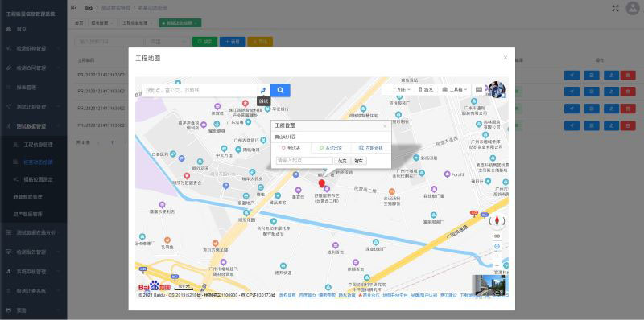Click the fullscreen toggle icon in header
644x320 pixels.
tap(615, 8)
